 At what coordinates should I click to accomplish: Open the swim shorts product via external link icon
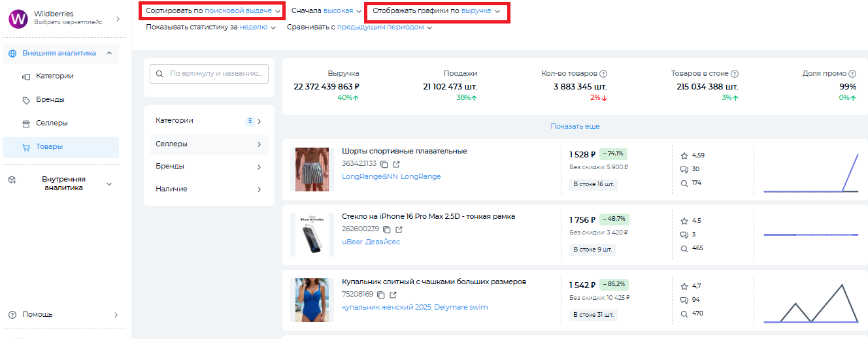(x=396, y=164)
